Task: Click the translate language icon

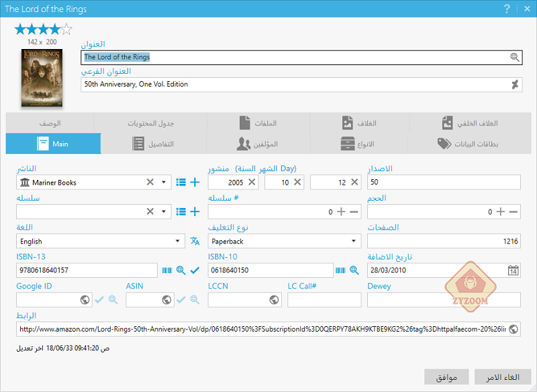Action: click(195, 241)
